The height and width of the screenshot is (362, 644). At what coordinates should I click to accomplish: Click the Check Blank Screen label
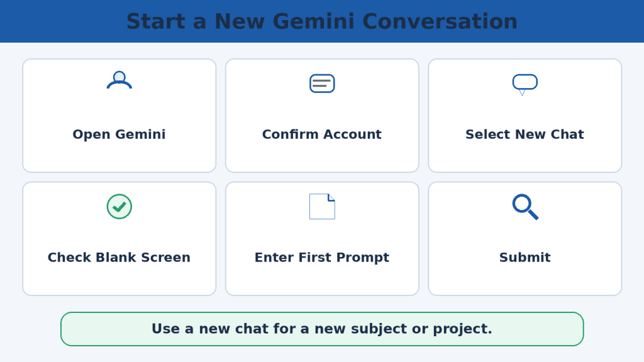pyautogui.click(x=119, y=257)
